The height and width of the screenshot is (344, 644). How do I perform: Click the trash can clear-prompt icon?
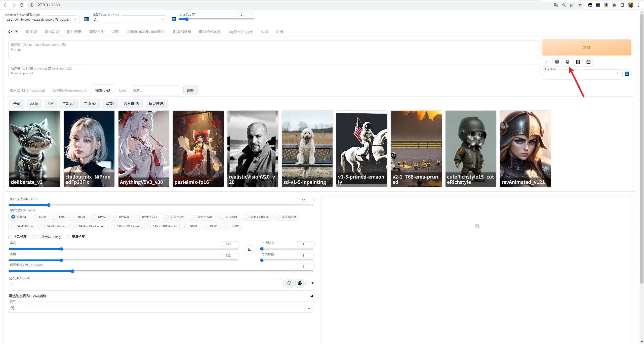[557, 62]
